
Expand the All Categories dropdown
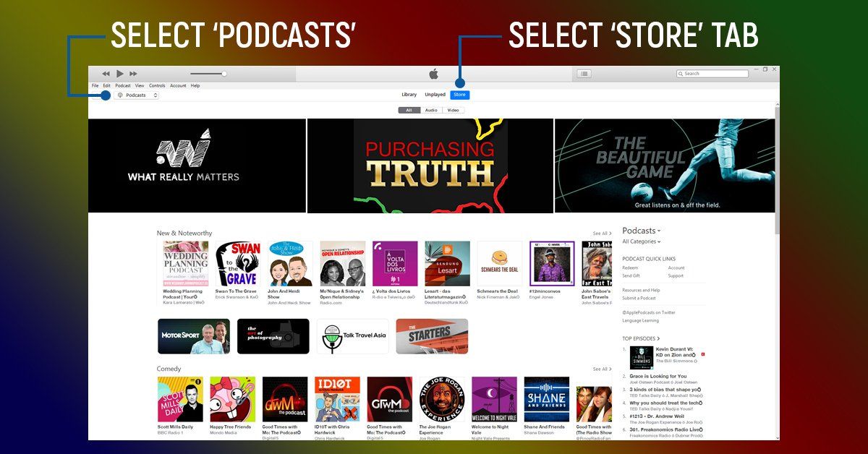642,241
